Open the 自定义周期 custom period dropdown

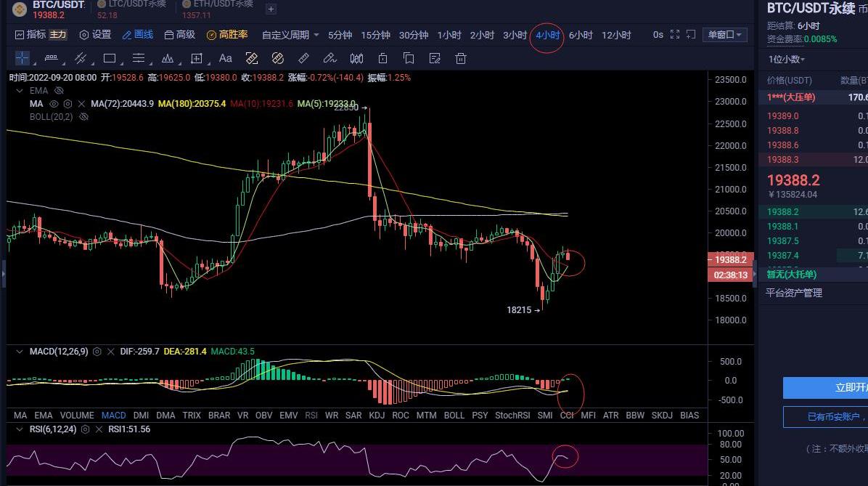pyautogui.click(x=290, y=35)
